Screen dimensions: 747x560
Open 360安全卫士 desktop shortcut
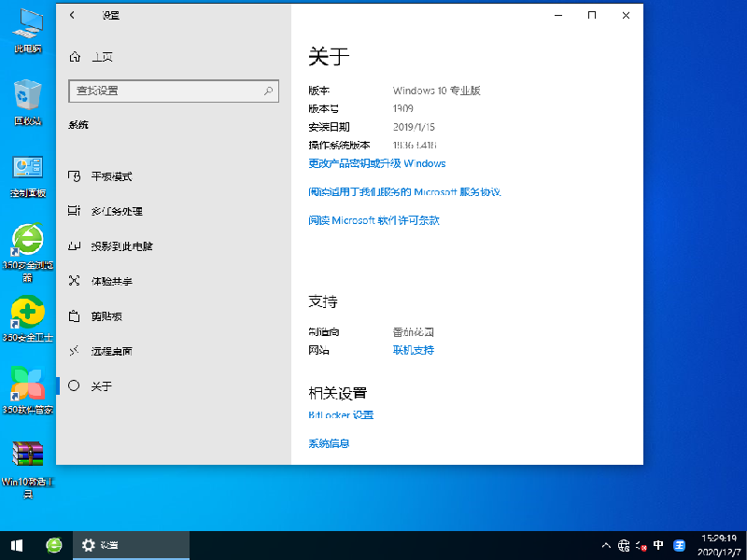[x=27, y=313]
